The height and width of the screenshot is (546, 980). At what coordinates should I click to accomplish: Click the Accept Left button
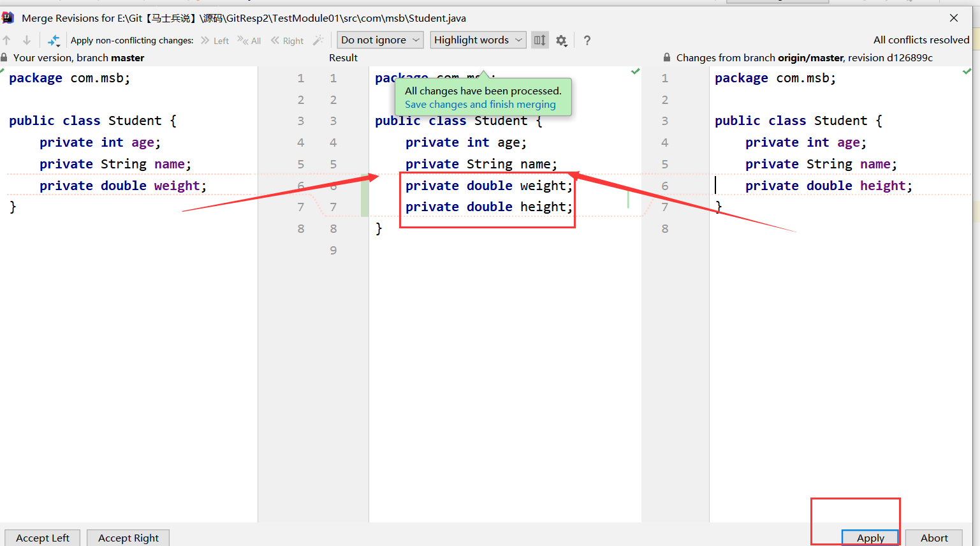[42, 538]
